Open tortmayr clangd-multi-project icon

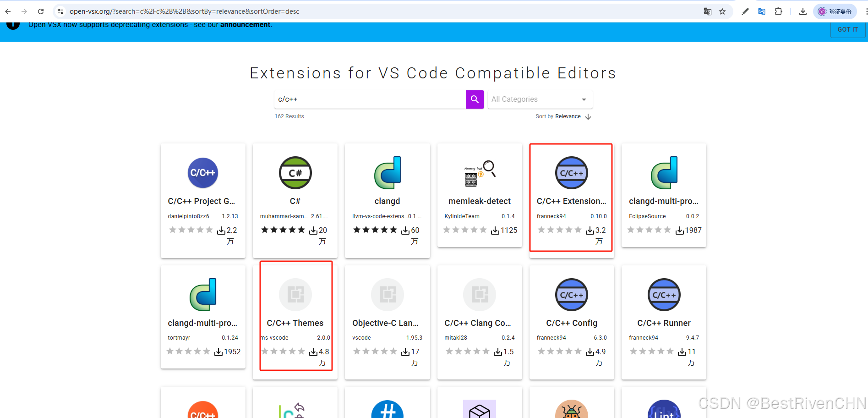pyautogui.click(x=203, y=295)
